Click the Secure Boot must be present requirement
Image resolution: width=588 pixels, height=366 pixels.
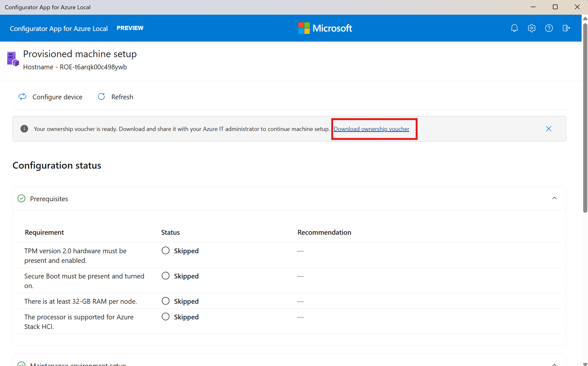(x=84, y=281)
